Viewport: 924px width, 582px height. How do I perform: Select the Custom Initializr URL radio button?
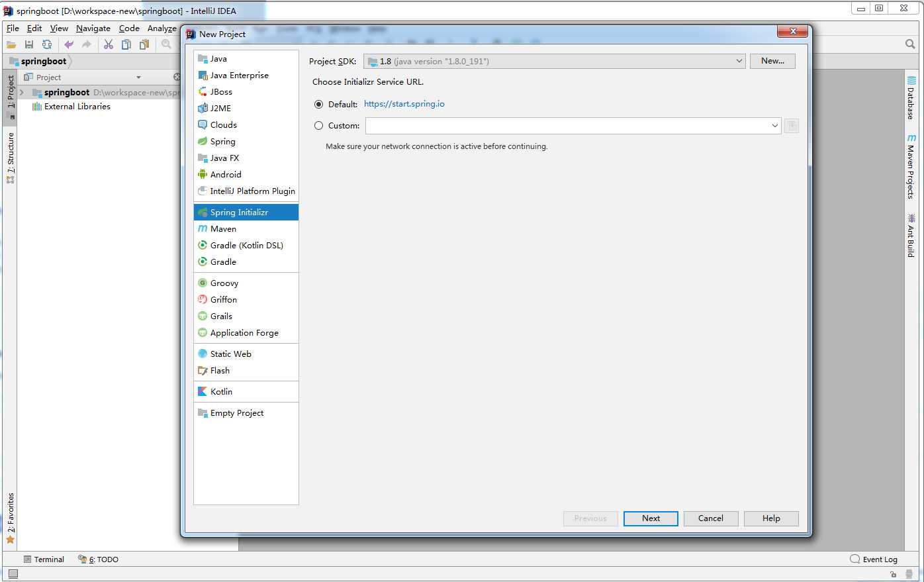click(x=319, y=126)
